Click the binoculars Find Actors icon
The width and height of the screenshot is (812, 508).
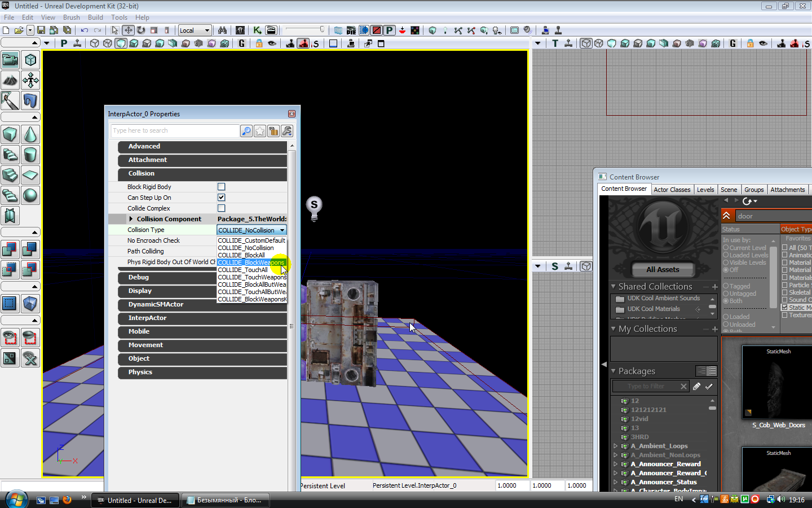[222, 30]
